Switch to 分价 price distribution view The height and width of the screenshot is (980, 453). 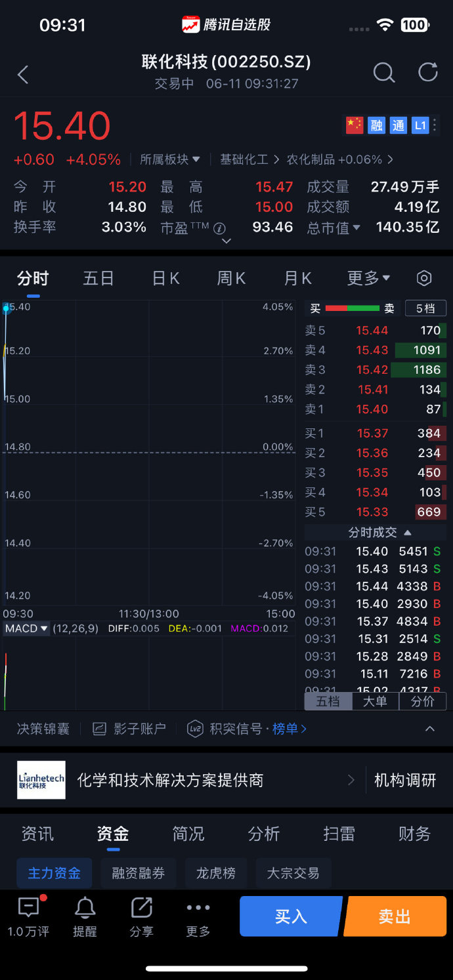click(423, 701)
